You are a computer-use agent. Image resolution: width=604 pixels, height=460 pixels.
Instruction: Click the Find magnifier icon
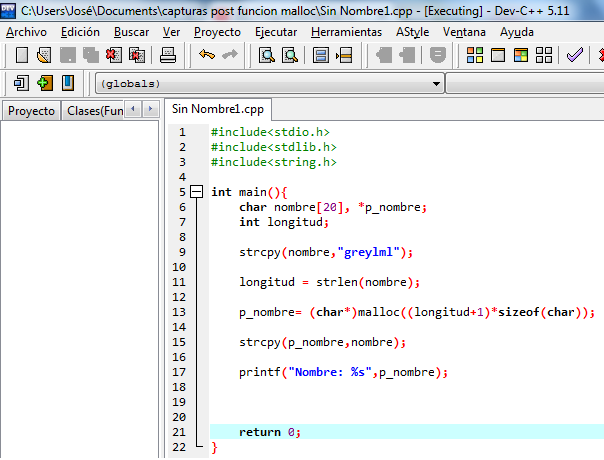[267, 56]
